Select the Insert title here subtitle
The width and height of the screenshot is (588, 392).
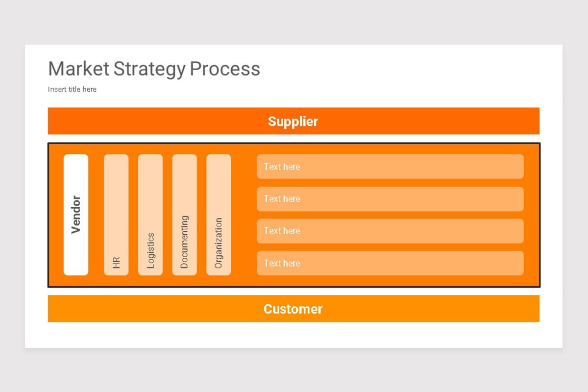pyautogui.click(x=72, y=89)
